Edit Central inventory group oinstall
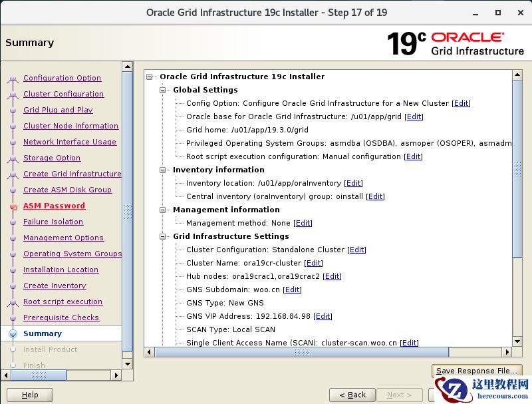 [375, 196]
